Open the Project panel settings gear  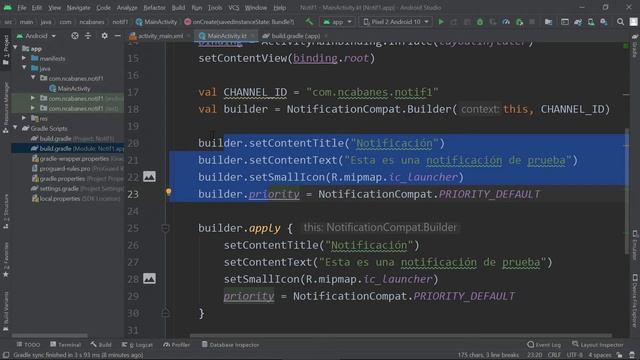104,36
